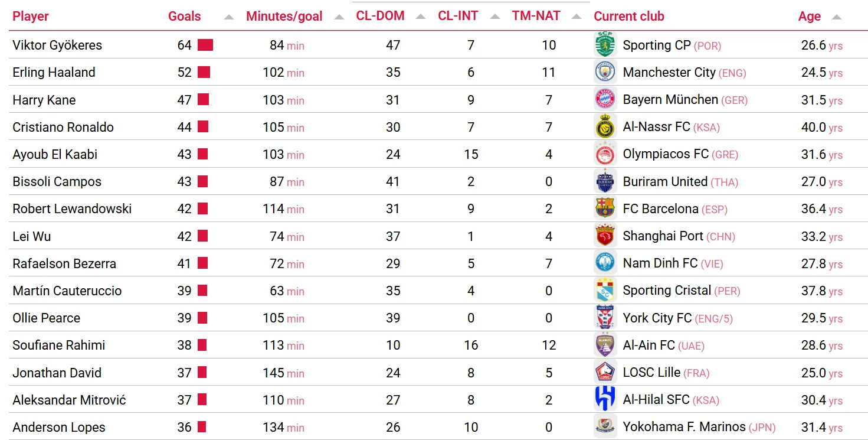
Task: Click the Bayern München club logo
Action: (x=605, y=99)
